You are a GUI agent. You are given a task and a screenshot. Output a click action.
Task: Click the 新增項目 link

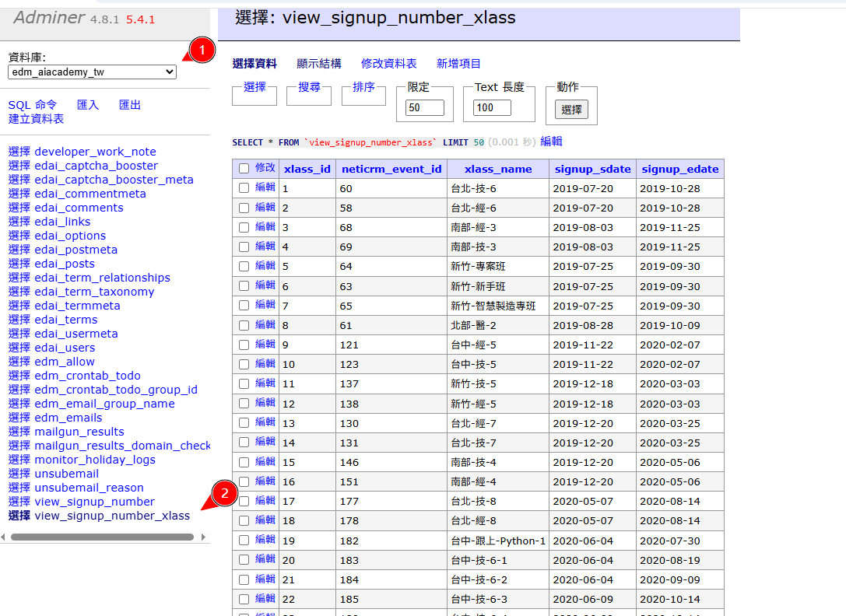[458, 64]
